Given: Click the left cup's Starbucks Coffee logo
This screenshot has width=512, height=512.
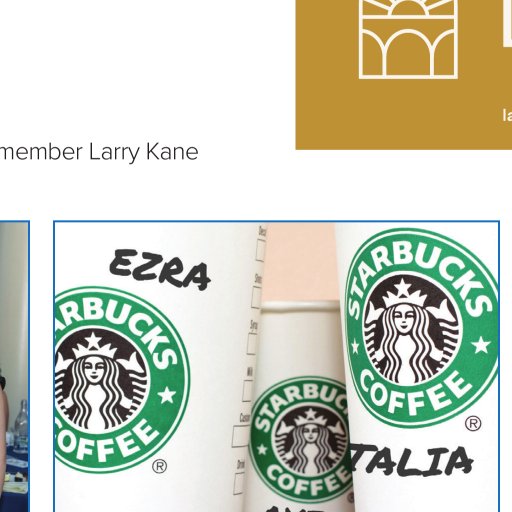Looking at the screenshot, I should click(121, 380).
